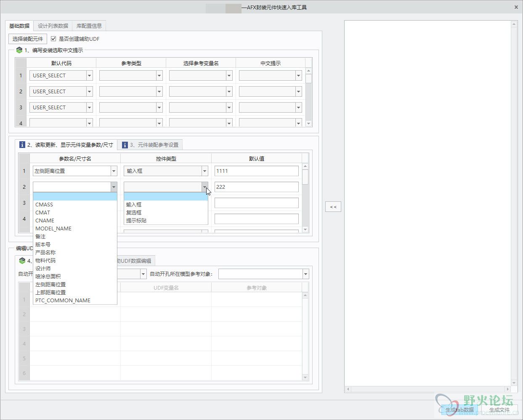523x420 pixels.
Task: Click the 参考对象 column header
Action: click(x=257, y=288)
